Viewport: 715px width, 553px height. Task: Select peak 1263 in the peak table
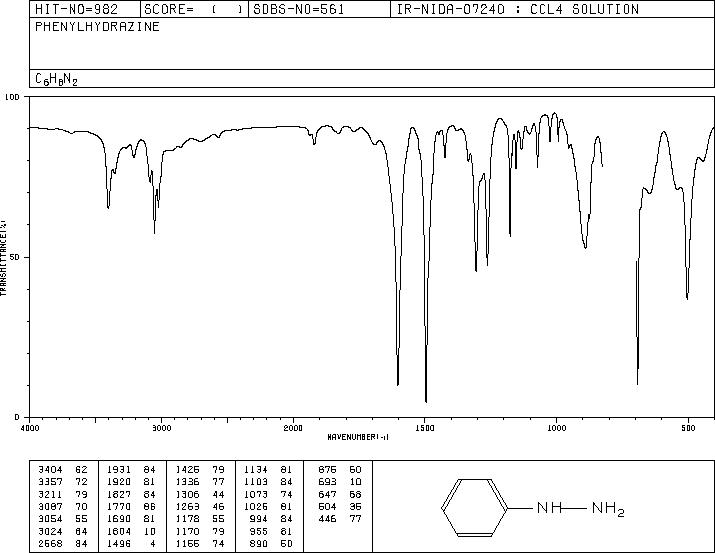[200, 506]
